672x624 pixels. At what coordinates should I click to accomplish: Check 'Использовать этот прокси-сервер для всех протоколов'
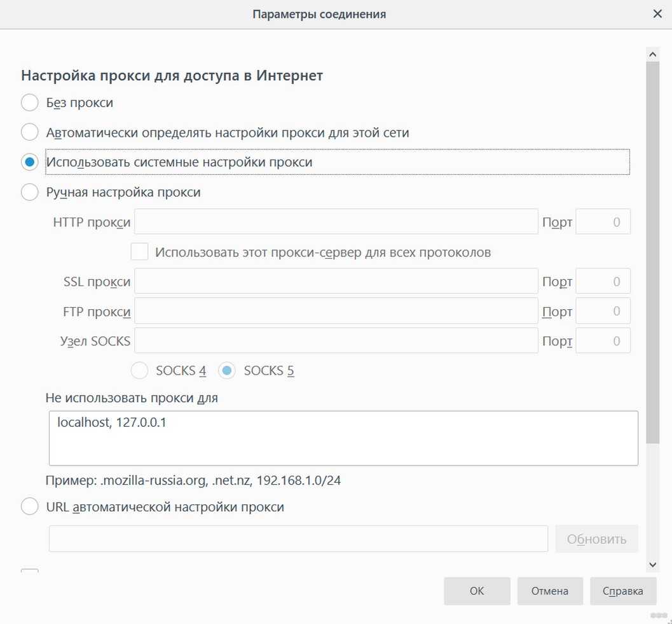coord(139,252)
